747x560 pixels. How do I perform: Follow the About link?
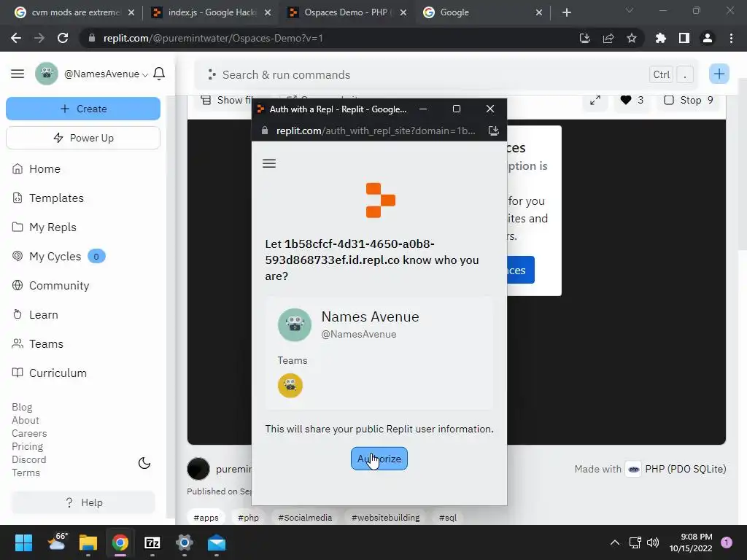[x=26, y=421]
